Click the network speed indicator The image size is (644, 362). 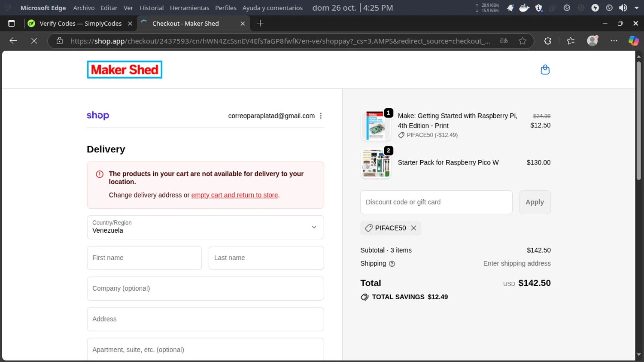coord(487,8)
